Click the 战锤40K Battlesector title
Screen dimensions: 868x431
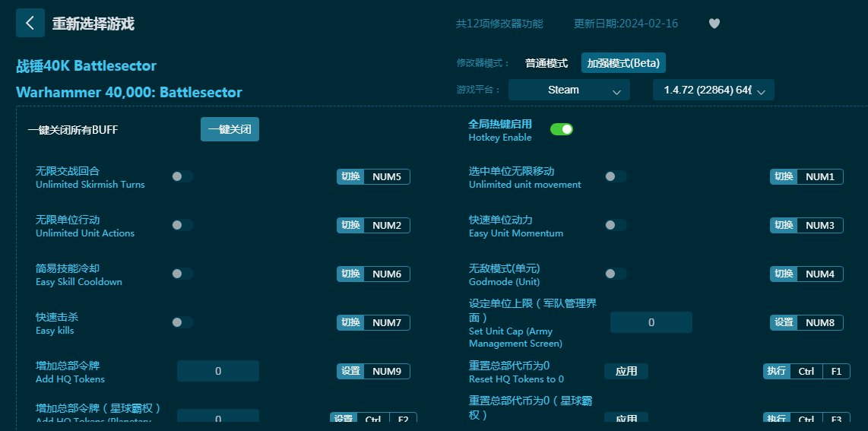click(x=87, y=66)
